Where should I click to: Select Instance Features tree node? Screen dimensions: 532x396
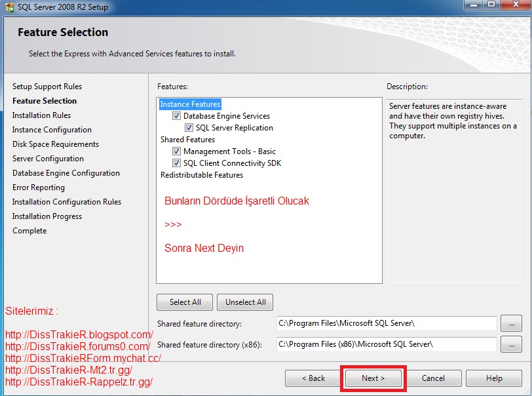[190, 104]
